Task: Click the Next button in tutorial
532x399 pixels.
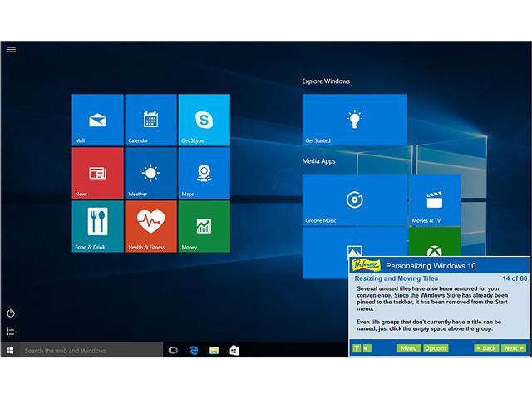Action: click(514, 348)
